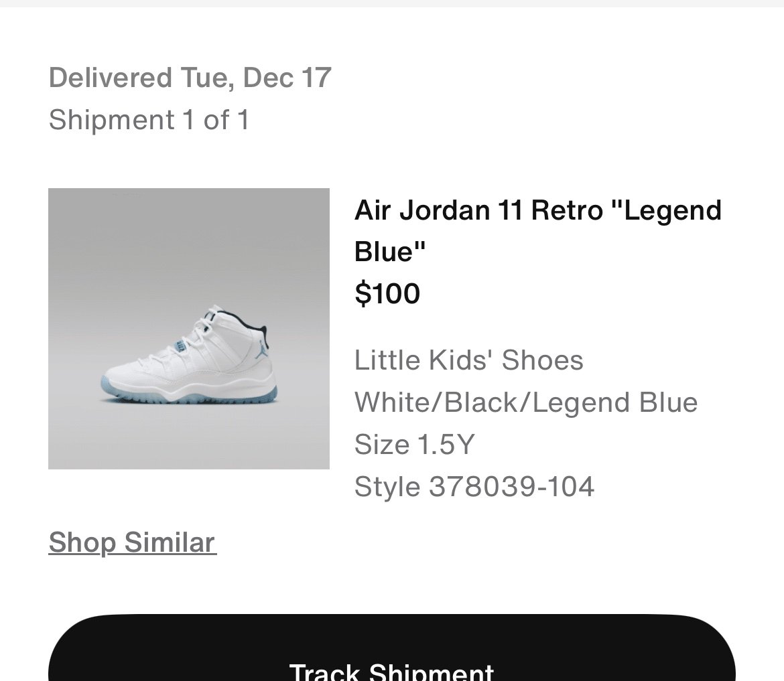Click the gray strip at the page top
Image resolution: width=784 pixels, height=681 pixels.
(392, 3)
